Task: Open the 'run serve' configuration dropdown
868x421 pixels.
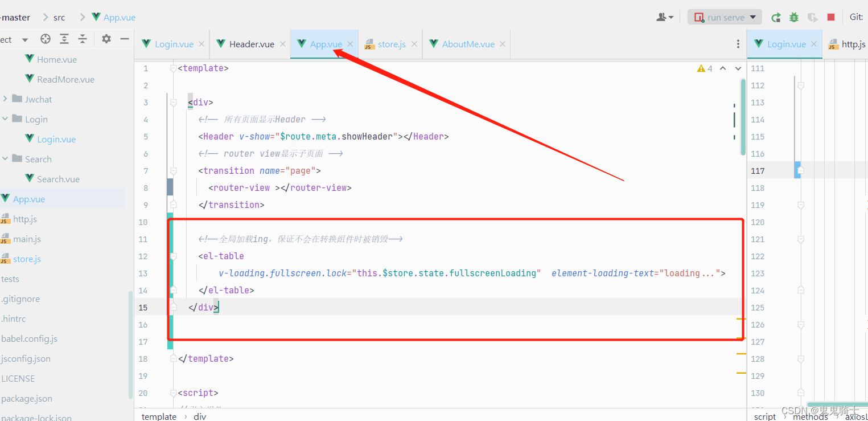Action: (753, 17)
